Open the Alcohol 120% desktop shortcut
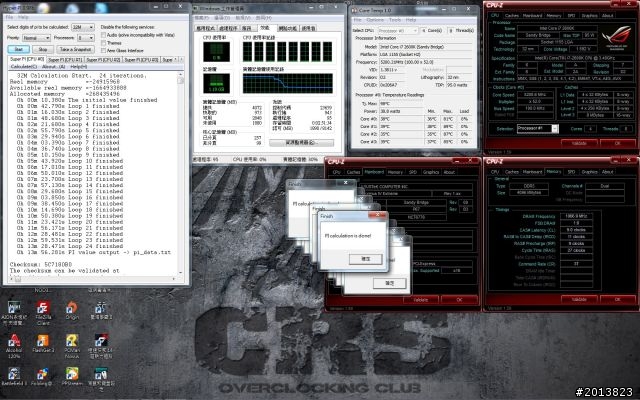 tap(14, 346)
